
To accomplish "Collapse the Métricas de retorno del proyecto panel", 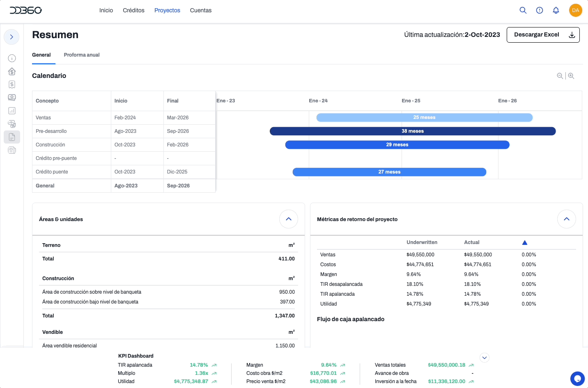I will (x=566, y=219).
